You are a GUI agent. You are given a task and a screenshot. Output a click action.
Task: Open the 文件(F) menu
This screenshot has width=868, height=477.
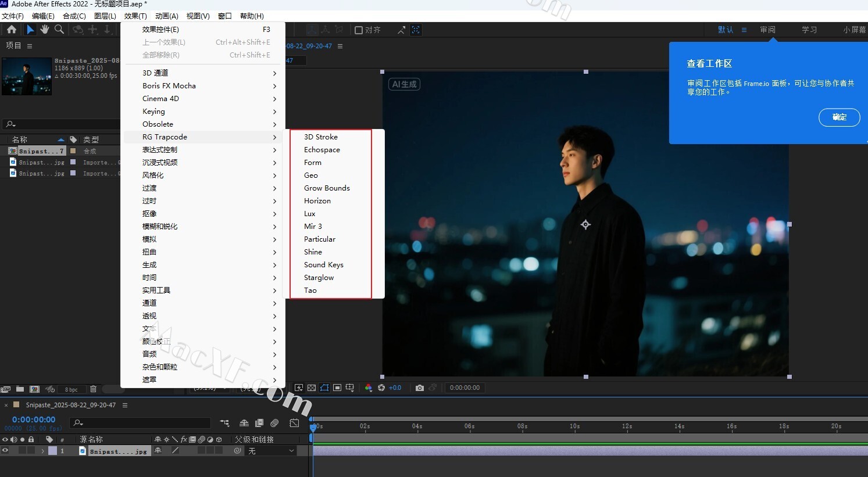(13, 16)
